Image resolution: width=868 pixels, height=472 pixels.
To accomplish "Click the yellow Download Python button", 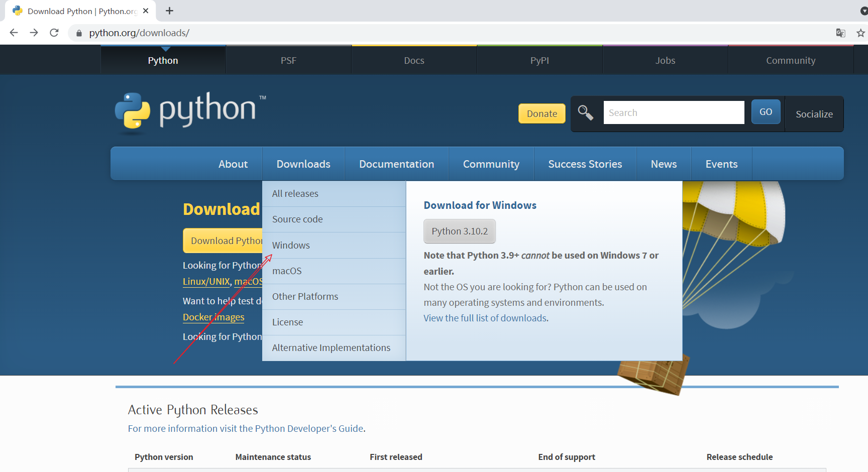I will [x=223, y=241].
